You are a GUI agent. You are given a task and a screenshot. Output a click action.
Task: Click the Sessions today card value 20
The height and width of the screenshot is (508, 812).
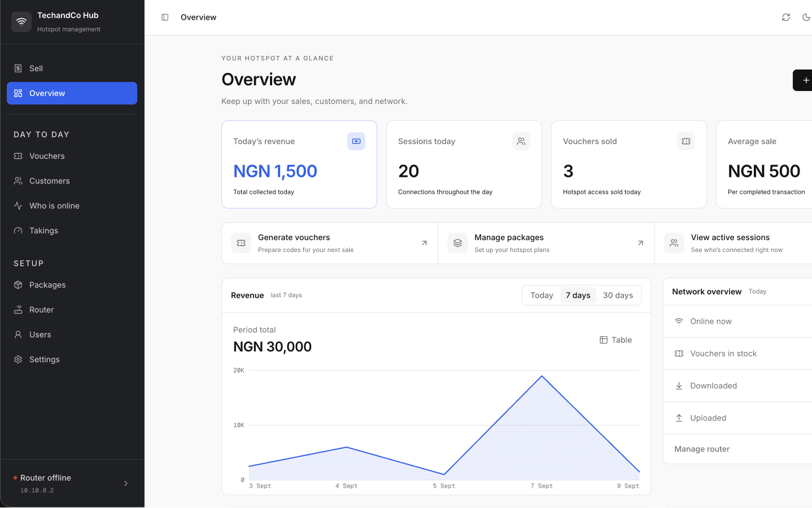point(408,171)
